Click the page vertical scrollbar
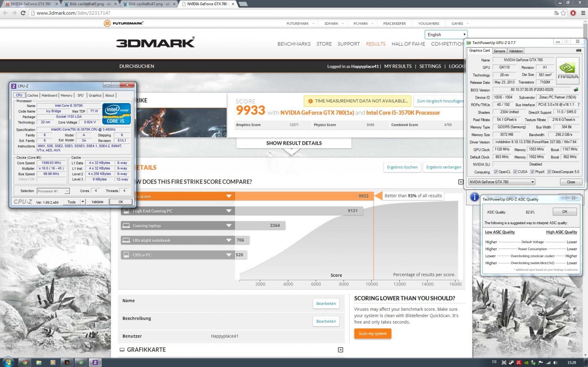Screen dimensions: 588x367 pyautogui.click(x=585, y=189)
